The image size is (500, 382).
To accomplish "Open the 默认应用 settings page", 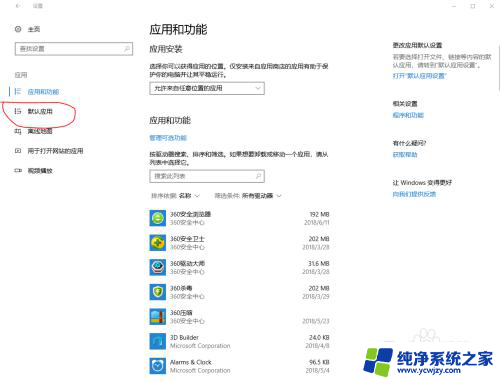I will pyautogui.click(x=40, y=111).
